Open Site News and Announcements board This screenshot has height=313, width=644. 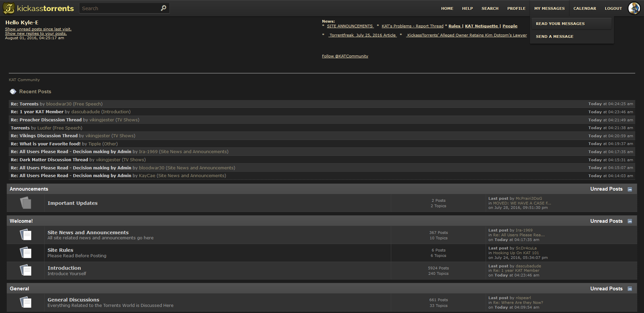click(x=88, y=233)
